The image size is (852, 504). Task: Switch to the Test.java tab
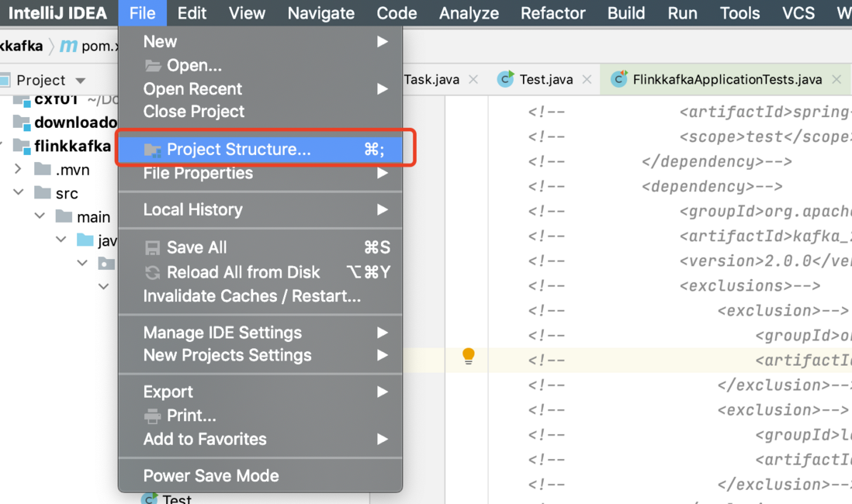pyautogui.click(x=546, y=80)
